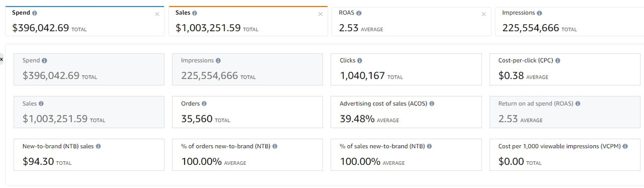The image size is (644, 188).
Task: Select the top Spend metric tab
Action: [x=85, y=21]
